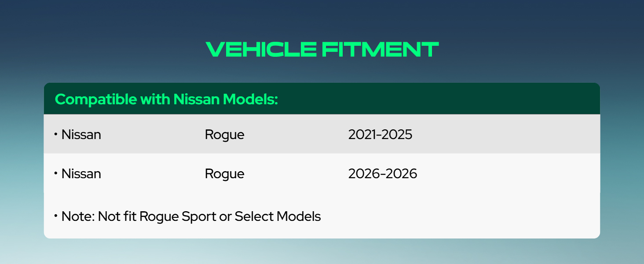Click the word 'Models:' in the green header

click(251, 99)
